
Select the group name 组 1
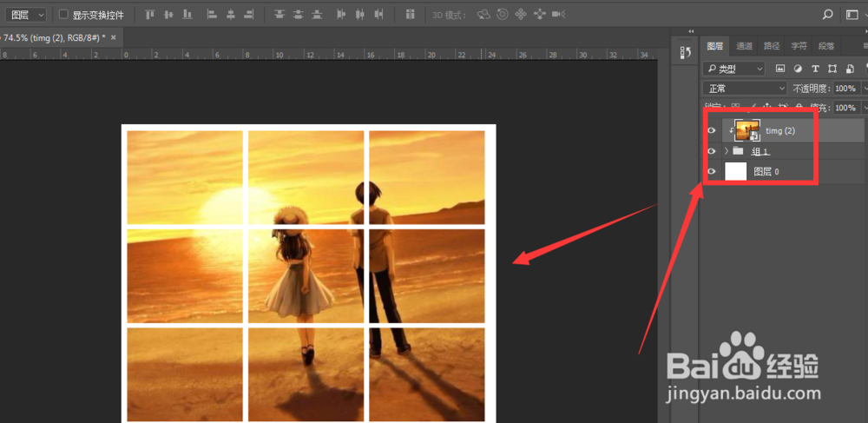pos(760,151)
